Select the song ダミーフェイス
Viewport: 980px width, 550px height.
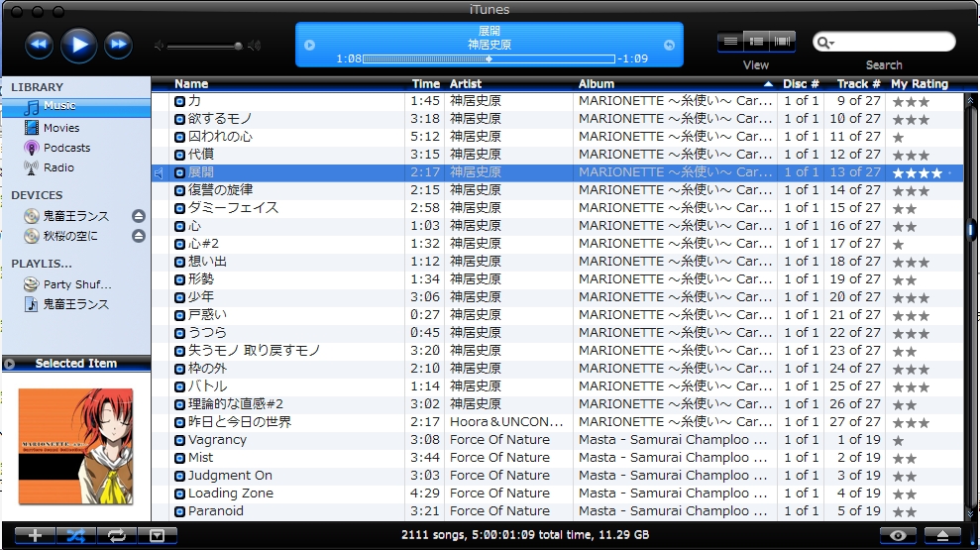[x=233, y=207]
